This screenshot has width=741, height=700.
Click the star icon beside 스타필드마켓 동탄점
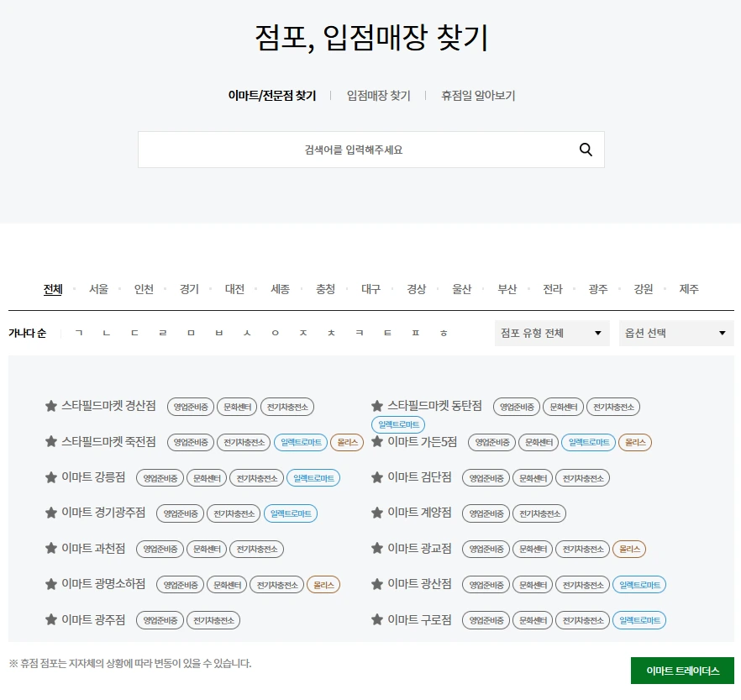377,407
